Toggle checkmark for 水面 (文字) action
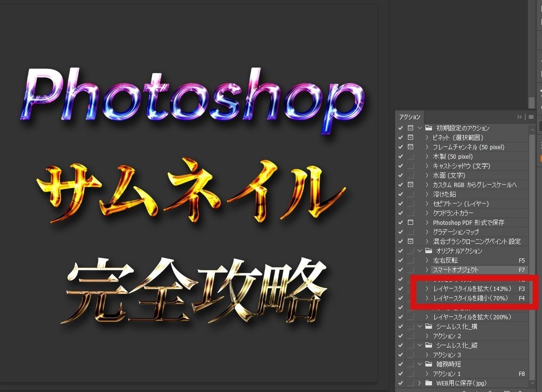Image resolution: width=542 pixels, height=392 pixels. coord(401,175)
